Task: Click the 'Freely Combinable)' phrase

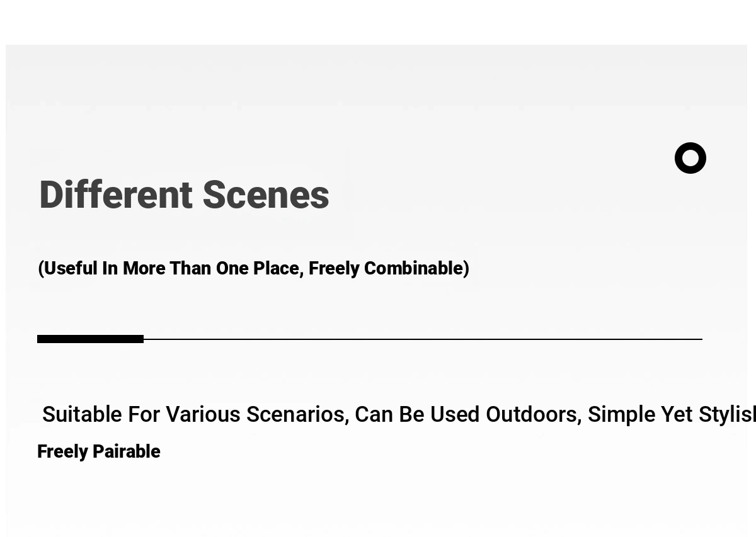Action: [x=389, y=268]
